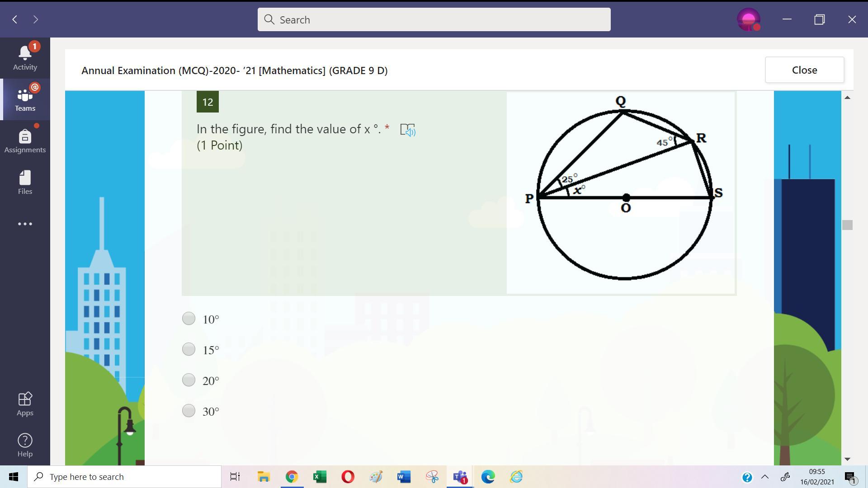The width and height of the screenshot is (868, 488).
Task: Go forward with the right arrow
Action: 36,19
